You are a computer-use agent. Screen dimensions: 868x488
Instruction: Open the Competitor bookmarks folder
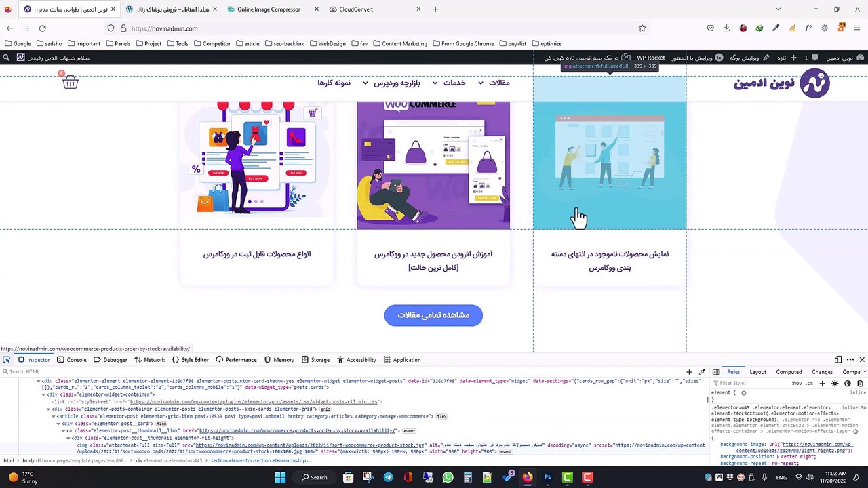pyautogui.click(x=212, y=43)
